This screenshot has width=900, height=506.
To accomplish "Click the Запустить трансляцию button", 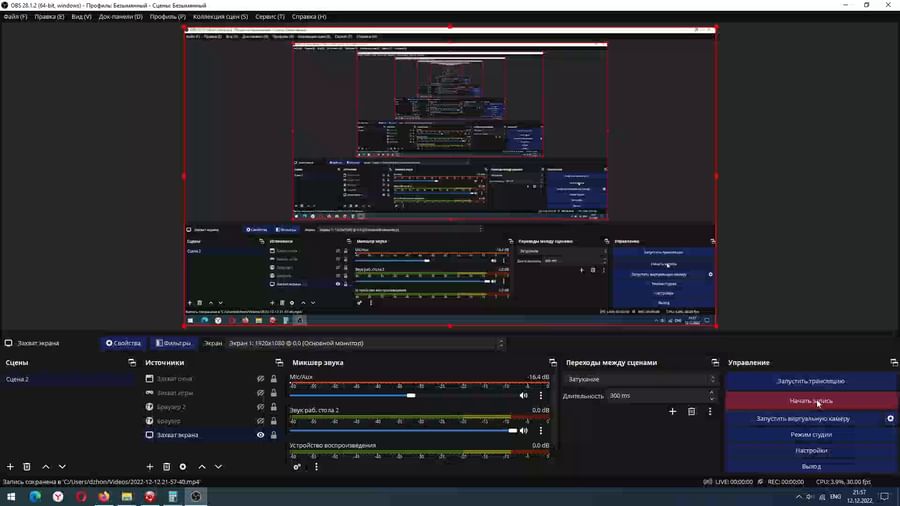I will click(x=810, y=381).
